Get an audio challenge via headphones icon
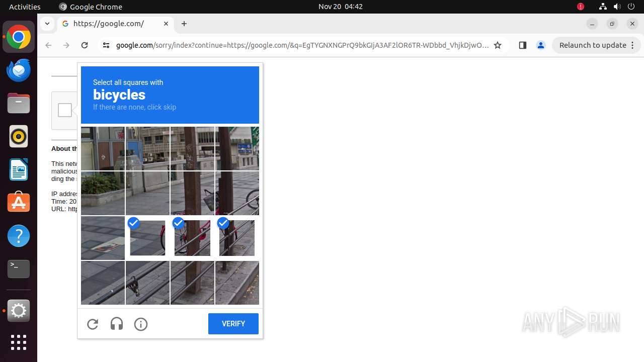644x362 pixels. click(117, 324)
